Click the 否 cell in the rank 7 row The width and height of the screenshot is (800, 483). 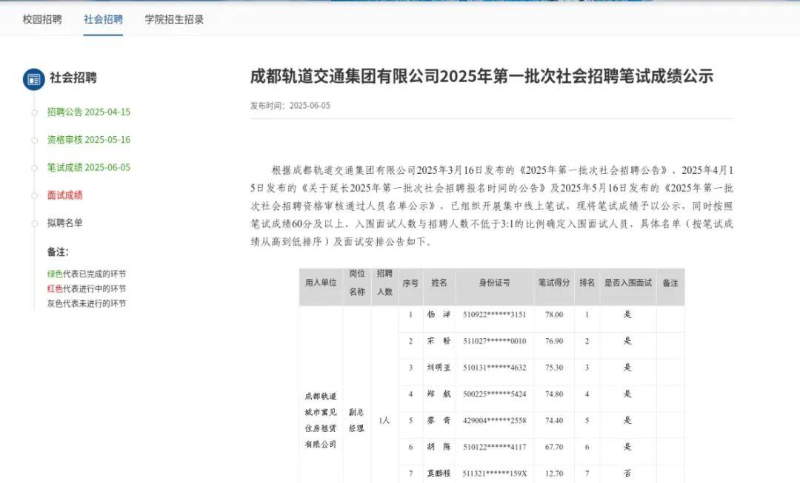628,473
